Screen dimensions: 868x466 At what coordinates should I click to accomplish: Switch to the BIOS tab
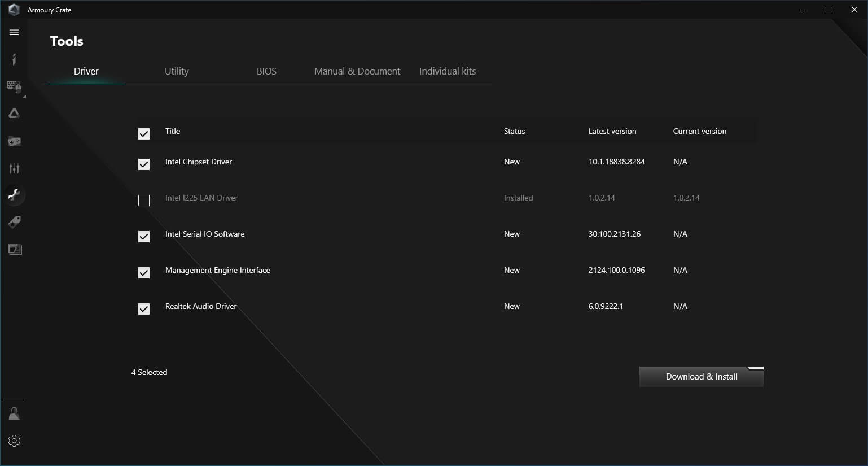pyautogui.click(x=266, y=71)
